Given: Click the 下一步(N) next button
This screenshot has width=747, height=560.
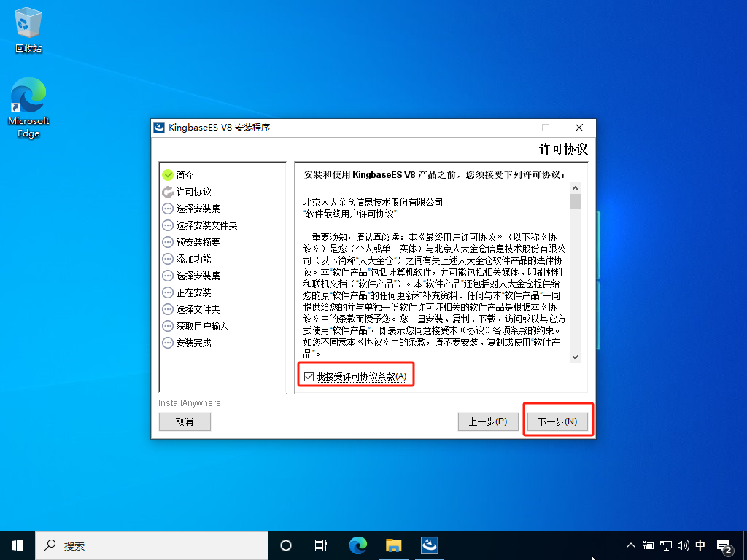Looking at the screenshot, I should pyautogui.click(x=557, y=421).
